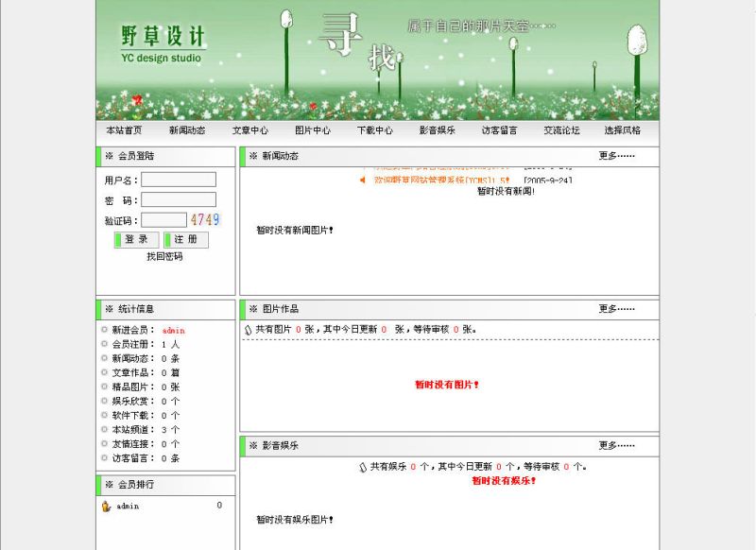
Task: Click the bullet beside 新进会员
Action: click(x=104, y=330)
